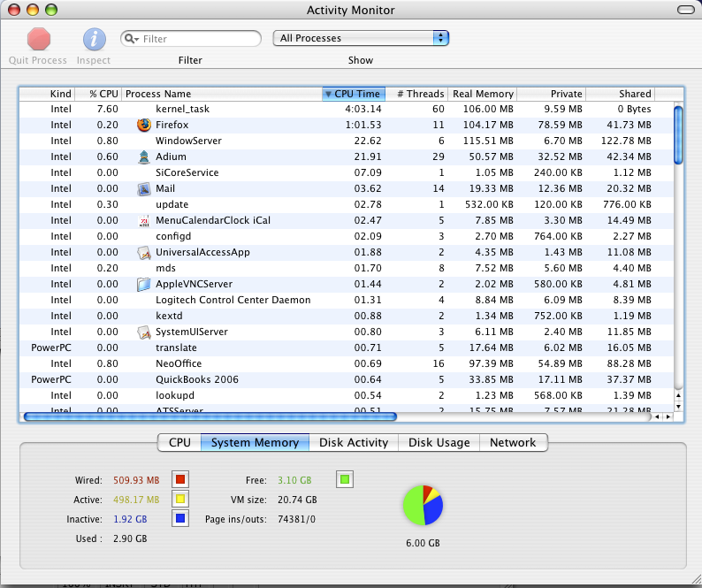
Task: Sort by the # Threads column header
Action: pos(416,94)
